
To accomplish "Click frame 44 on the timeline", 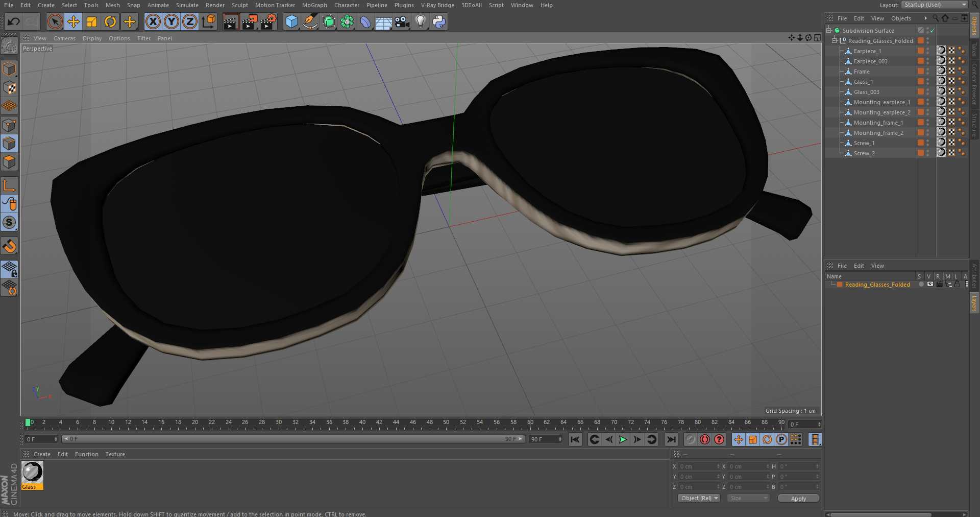I will (396, 422).
